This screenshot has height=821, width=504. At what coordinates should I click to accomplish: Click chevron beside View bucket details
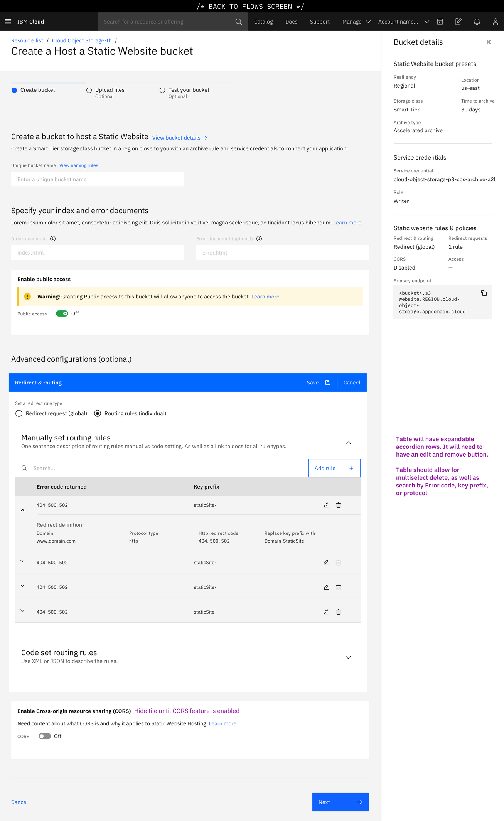[x=206, y=138]
